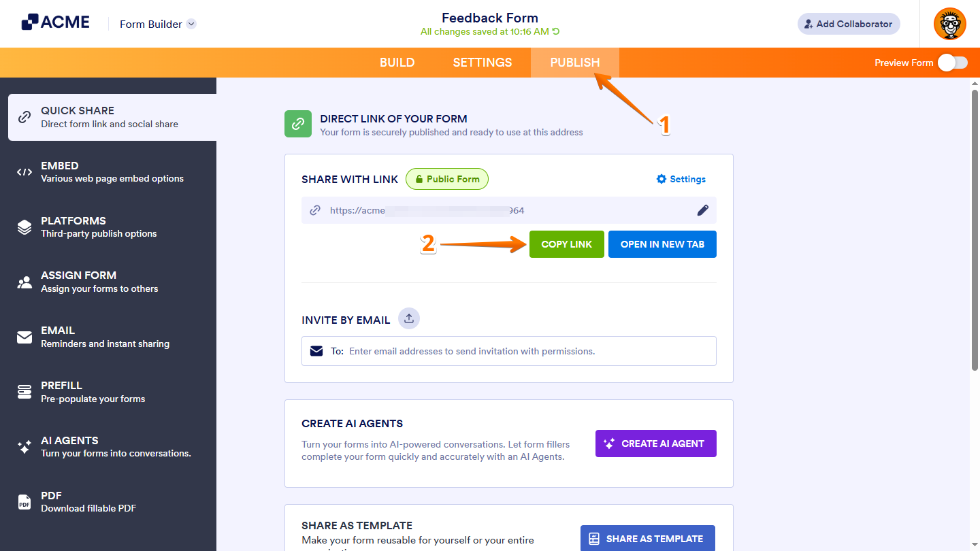Screen dimensions: 980x551
Task: Open link Settings with the gear icon
Action: 681,179
